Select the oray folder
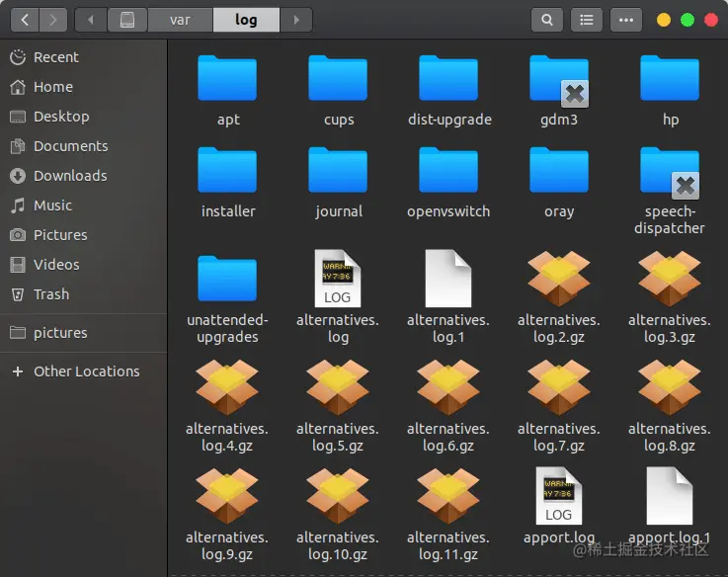 [559, 183]
